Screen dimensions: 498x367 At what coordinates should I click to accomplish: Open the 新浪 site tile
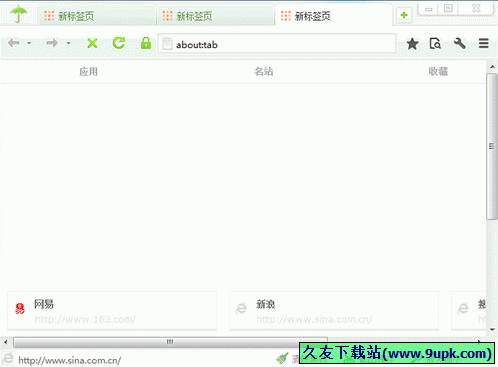pyautogui.click(x=334, y=311)
